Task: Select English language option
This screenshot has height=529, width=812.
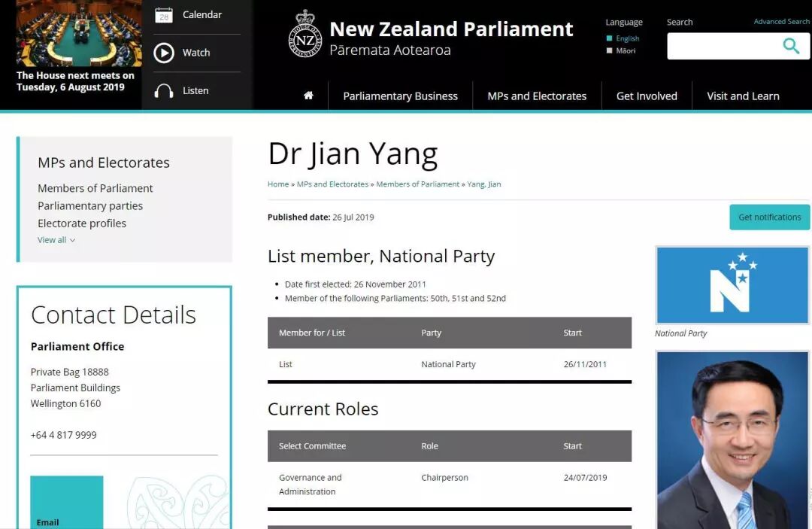Action: (623, 38)
